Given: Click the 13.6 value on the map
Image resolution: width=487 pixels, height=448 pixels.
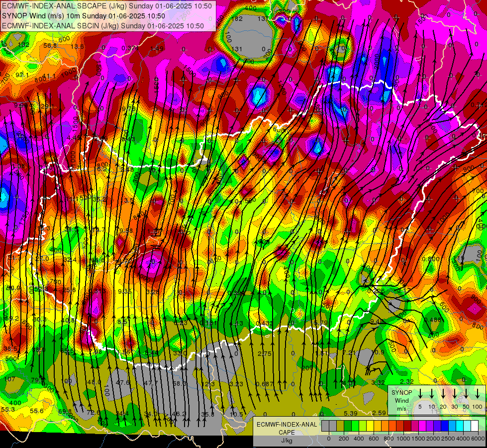Looking at the screenshot, I should [x=77, y=47].
